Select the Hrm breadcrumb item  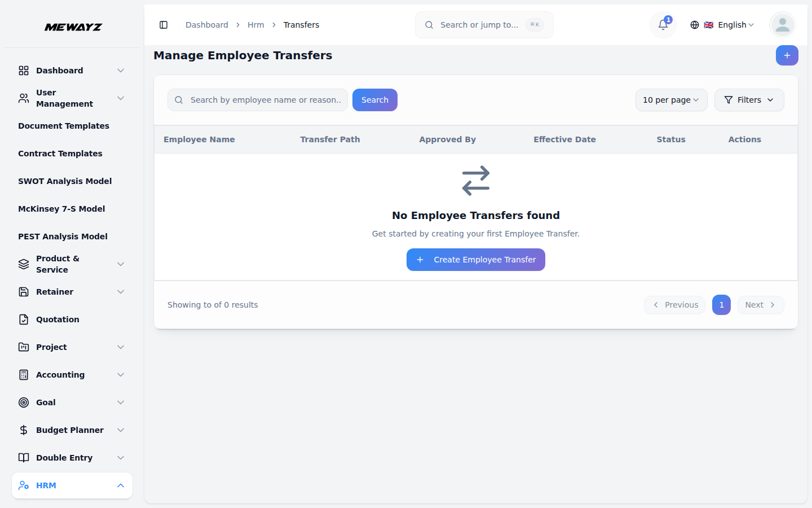point(255,25)
